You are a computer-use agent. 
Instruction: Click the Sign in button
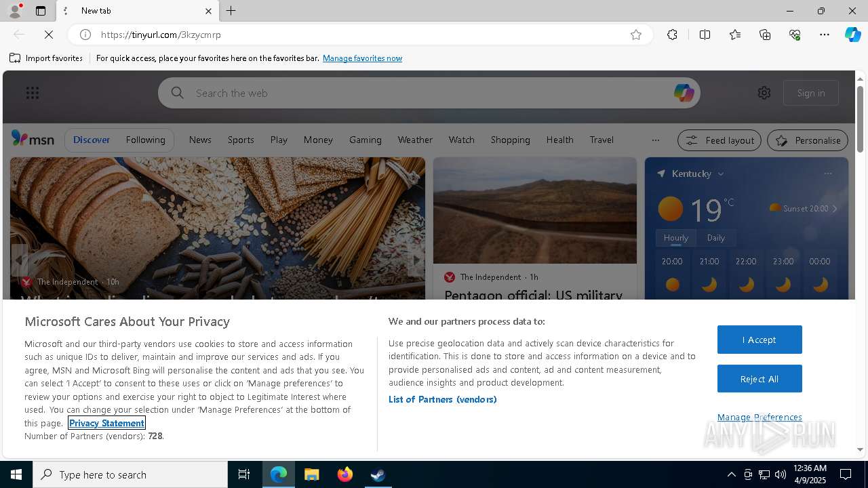(x=811, y=93)
